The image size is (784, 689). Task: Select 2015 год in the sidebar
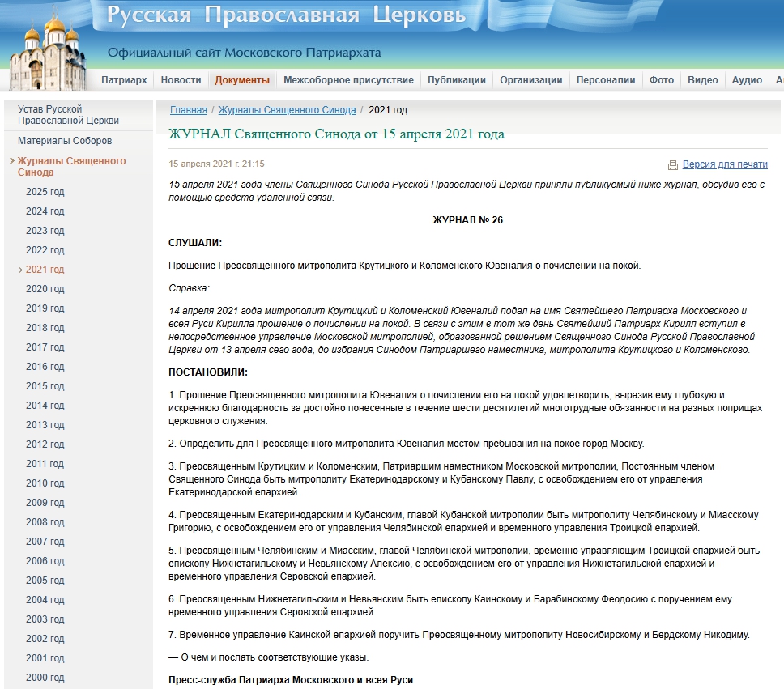[x=45, y=386]
